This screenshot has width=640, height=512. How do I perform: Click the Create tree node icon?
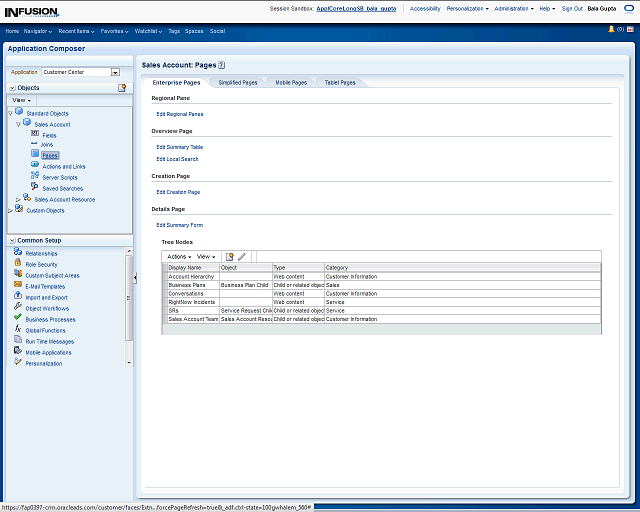(x=230, y=257)
